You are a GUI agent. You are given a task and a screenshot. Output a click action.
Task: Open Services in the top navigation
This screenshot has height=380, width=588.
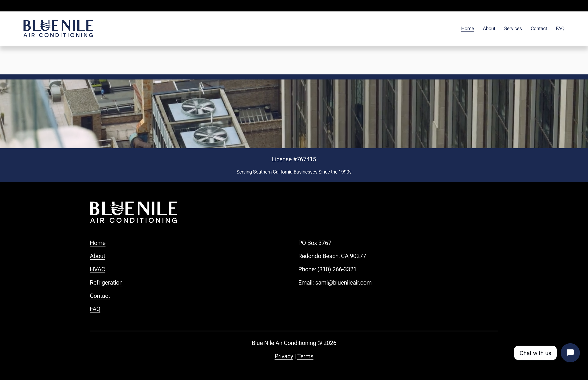tap(513, 28)
